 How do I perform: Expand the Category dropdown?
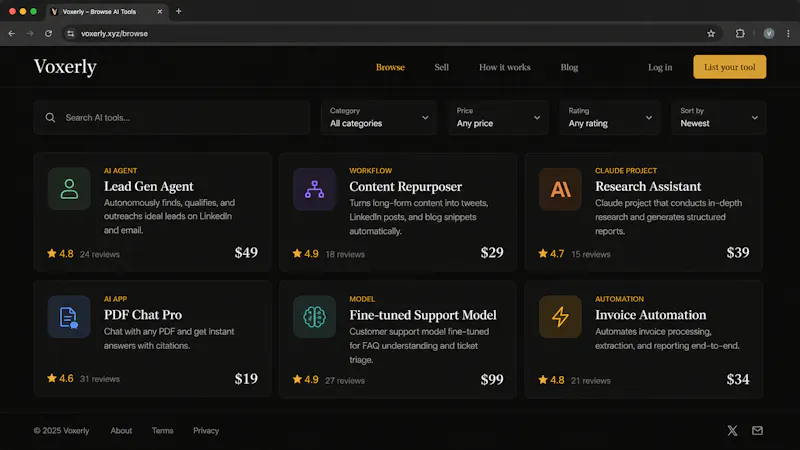[379, 117]
